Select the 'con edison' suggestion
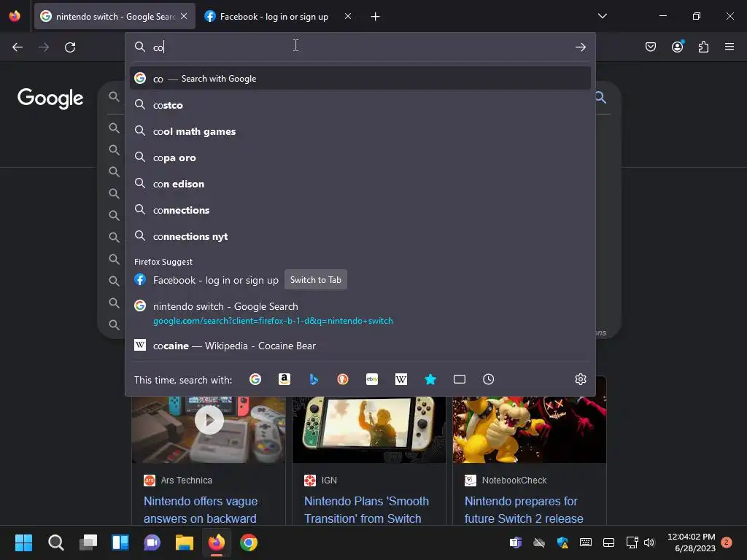 pos(360,183)
